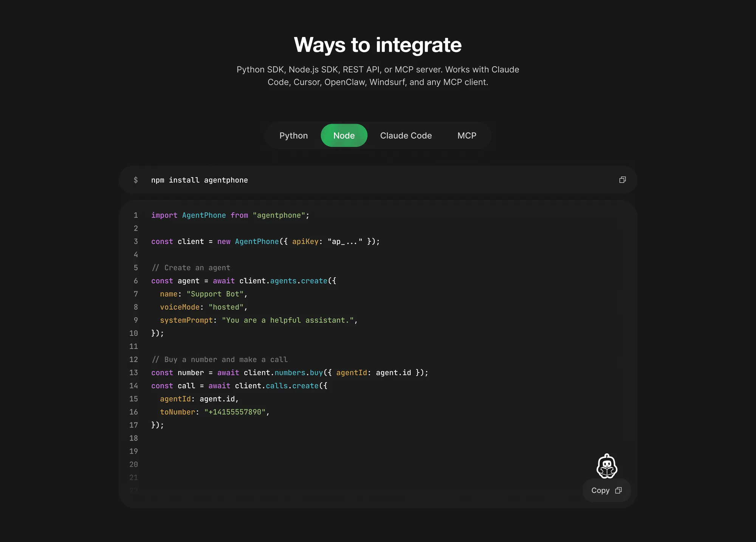Click the 'voiceMode: "hosted"' line
The height and width of the screenshot is (542, 756).
click(204, 307)
